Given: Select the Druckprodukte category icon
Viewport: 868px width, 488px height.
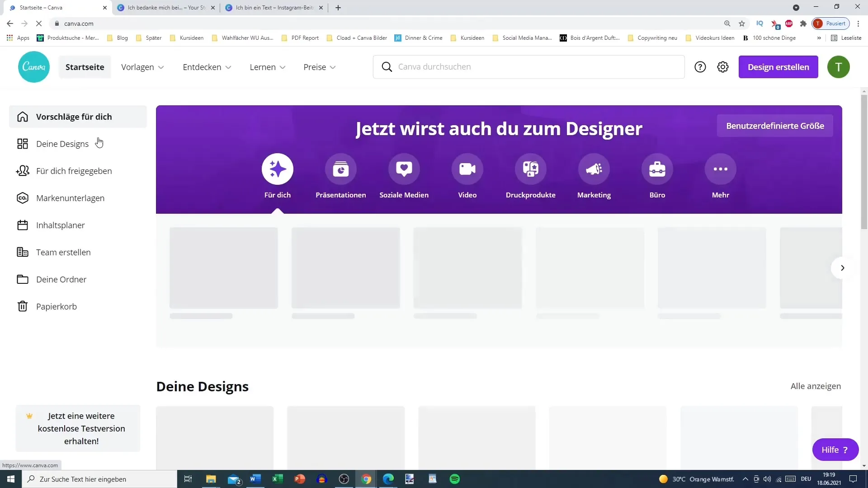Looking at the screenshot, I should click(x=531, y=169).
